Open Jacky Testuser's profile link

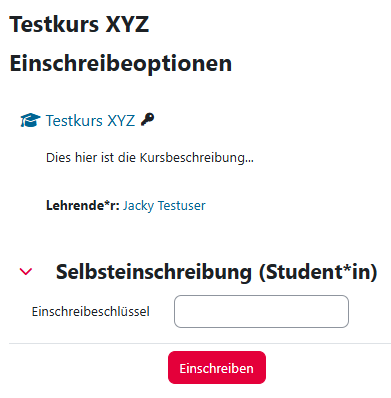click(164, 205)
